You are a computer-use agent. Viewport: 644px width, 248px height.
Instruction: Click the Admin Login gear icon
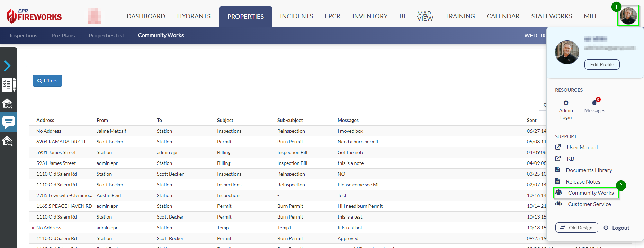click(566, 103)
